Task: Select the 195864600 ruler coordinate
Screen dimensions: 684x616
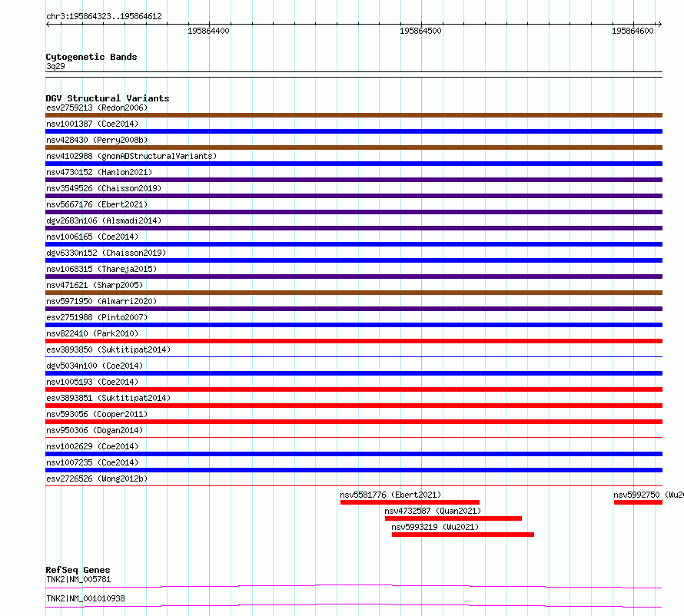Action: click(x=633, y=31)
